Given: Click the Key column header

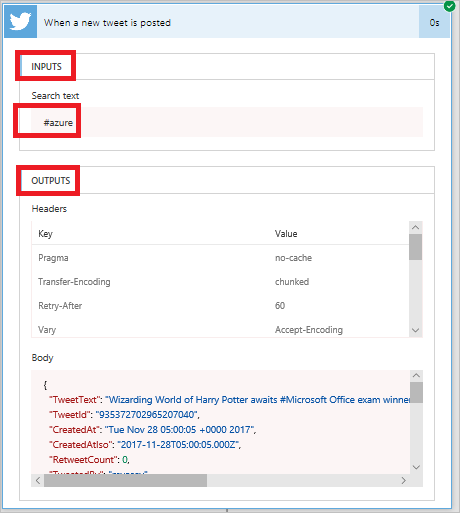Looking at the screenshot, I should tap(45, 234).
